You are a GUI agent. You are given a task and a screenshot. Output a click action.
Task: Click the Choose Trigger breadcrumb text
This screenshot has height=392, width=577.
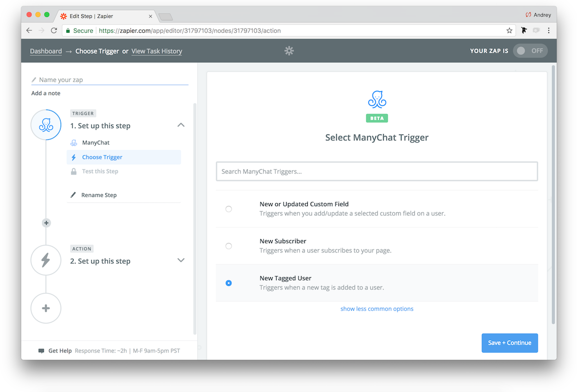pos(97,51)
